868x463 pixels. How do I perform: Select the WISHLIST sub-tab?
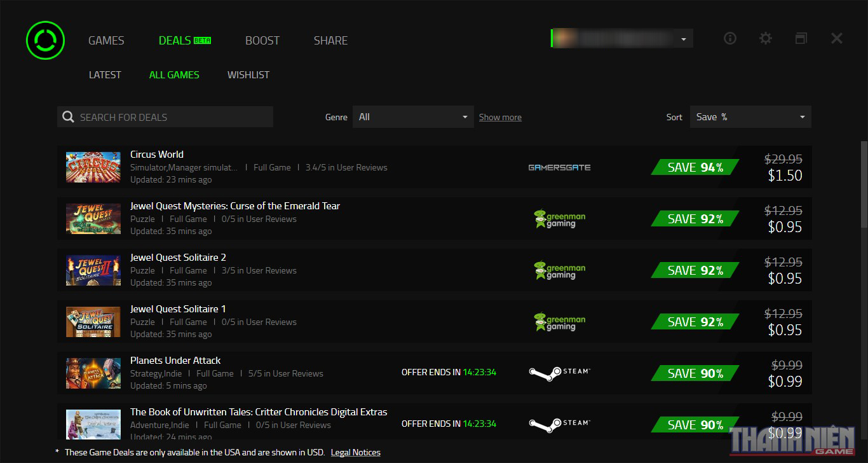[x=248, y=74]
